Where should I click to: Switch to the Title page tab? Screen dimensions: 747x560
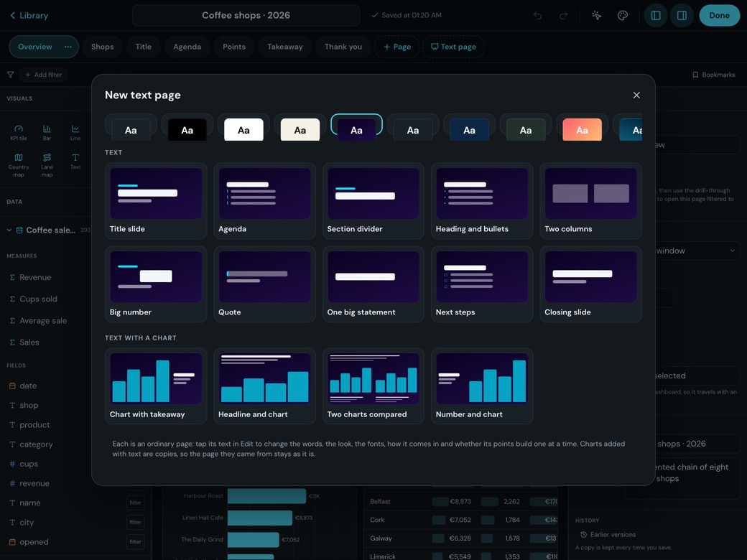coord(144,47)
